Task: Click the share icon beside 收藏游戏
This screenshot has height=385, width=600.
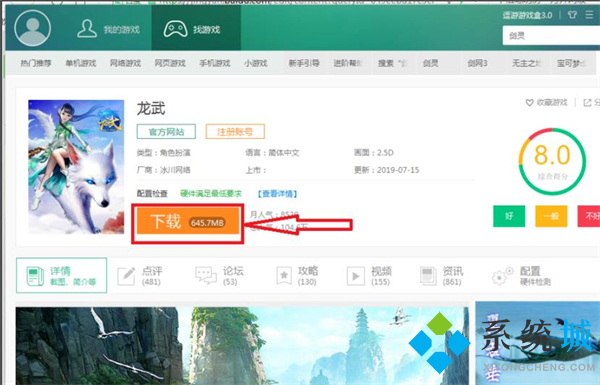Action: [587, 103]
